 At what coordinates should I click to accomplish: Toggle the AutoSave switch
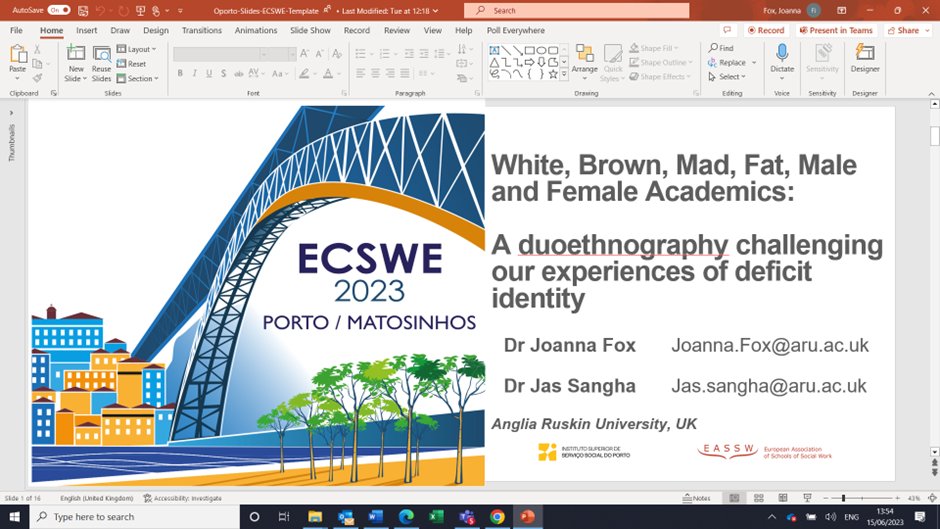coord(59,10)
